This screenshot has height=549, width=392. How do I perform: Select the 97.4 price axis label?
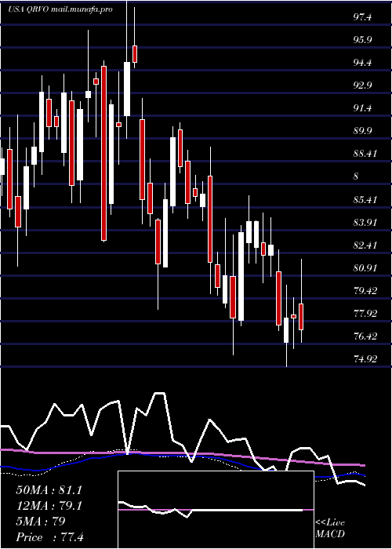pos(362,17)
